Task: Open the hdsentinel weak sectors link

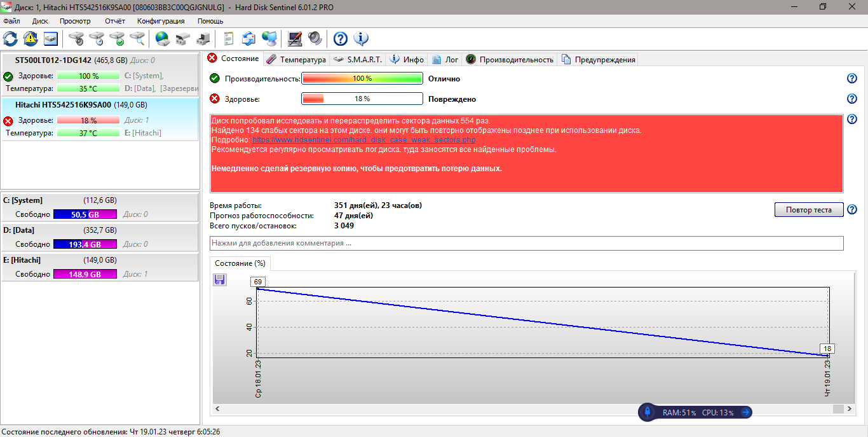Action: click(363, 140)
